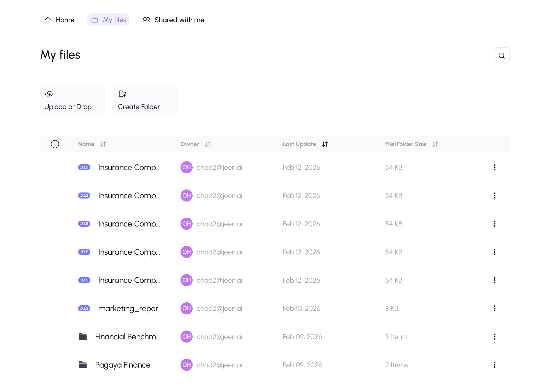
Task: Sort files by Name column arrows
Action: click(103, 144)
